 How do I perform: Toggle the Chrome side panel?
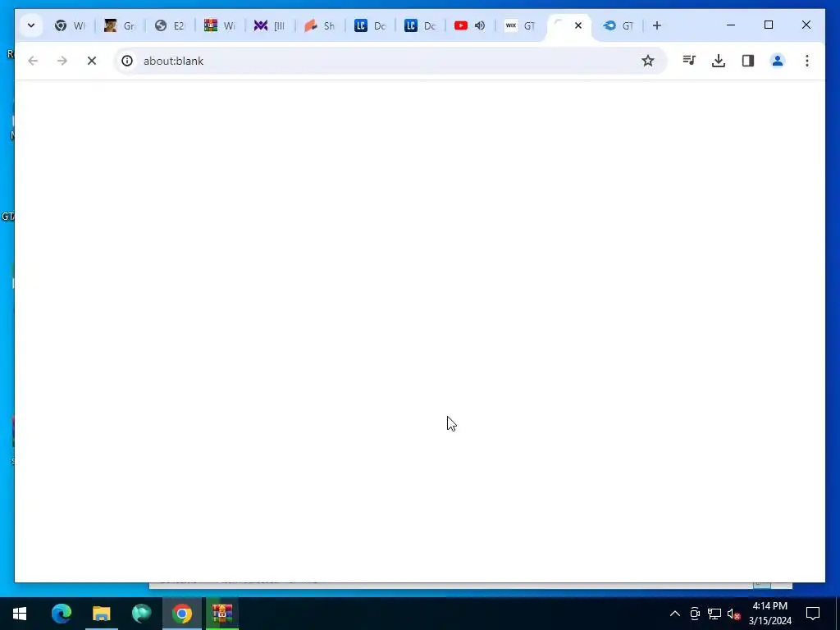tap(748, 61)
